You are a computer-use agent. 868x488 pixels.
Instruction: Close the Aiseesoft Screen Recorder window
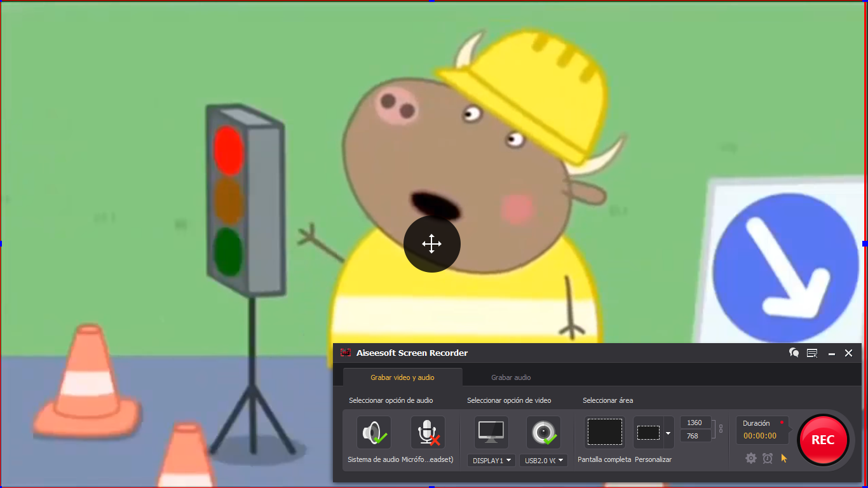pyautogui.click(x=848, y=353)
